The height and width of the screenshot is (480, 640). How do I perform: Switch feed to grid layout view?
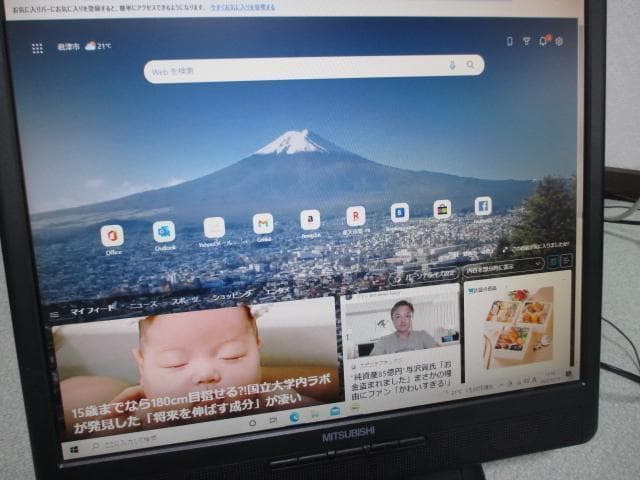(554, 262)
